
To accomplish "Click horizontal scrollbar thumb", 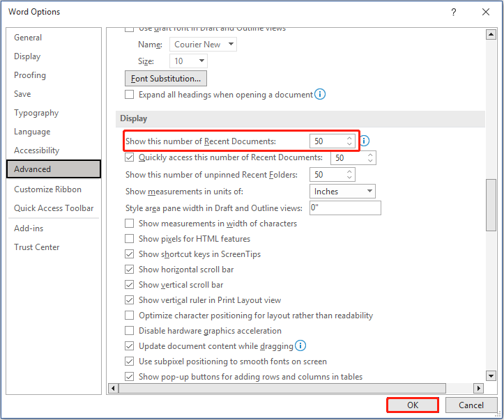I will point(282,388).
